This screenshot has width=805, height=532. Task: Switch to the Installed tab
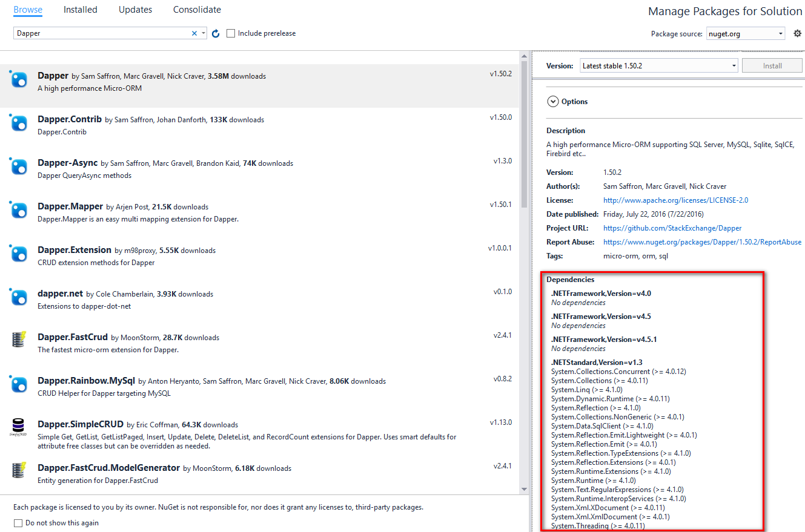click(80, 10)
